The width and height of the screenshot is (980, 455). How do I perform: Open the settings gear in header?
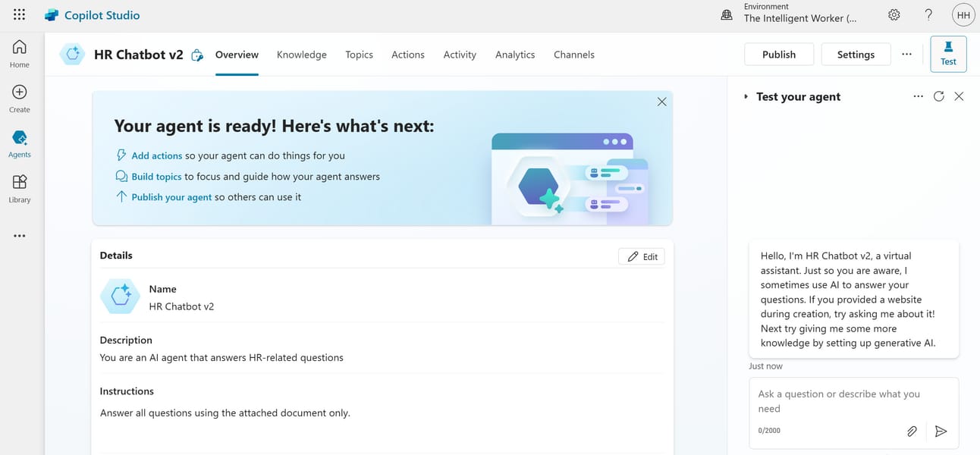(894, 15)
